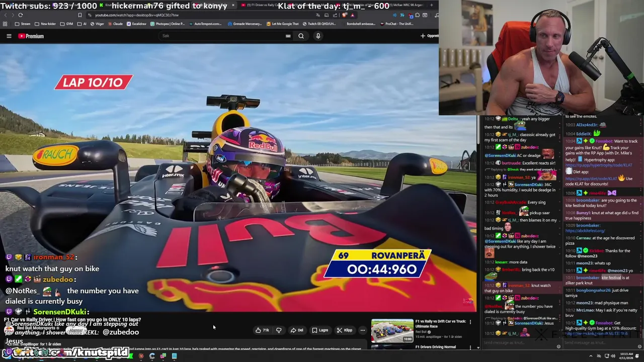
Task: Open the F1 vs Rally vs Drift thumbnail
Action: [392, 330]
